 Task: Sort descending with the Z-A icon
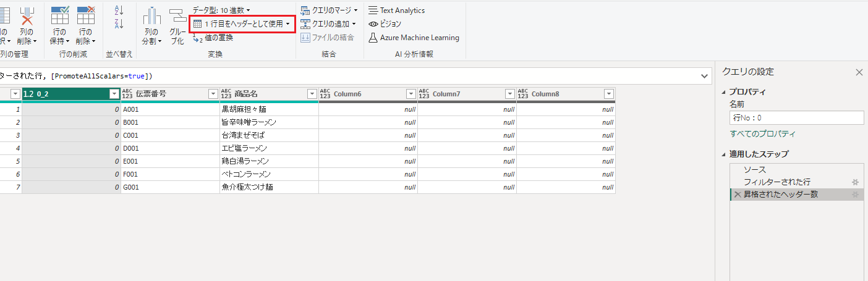click(119, 24)
